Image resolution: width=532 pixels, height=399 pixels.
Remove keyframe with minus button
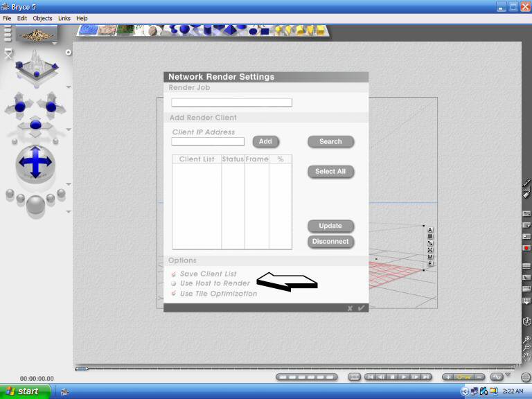[479, 377]
